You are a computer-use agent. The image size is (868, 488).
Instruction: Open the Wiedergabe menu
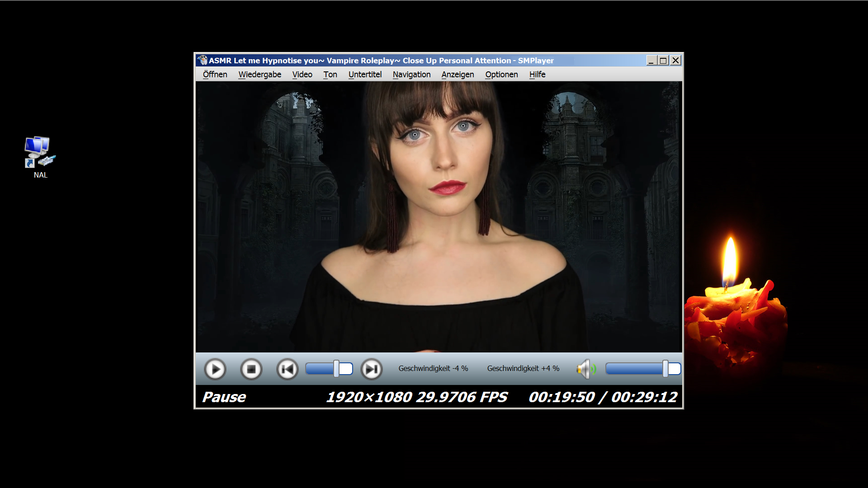click(259, 75)
